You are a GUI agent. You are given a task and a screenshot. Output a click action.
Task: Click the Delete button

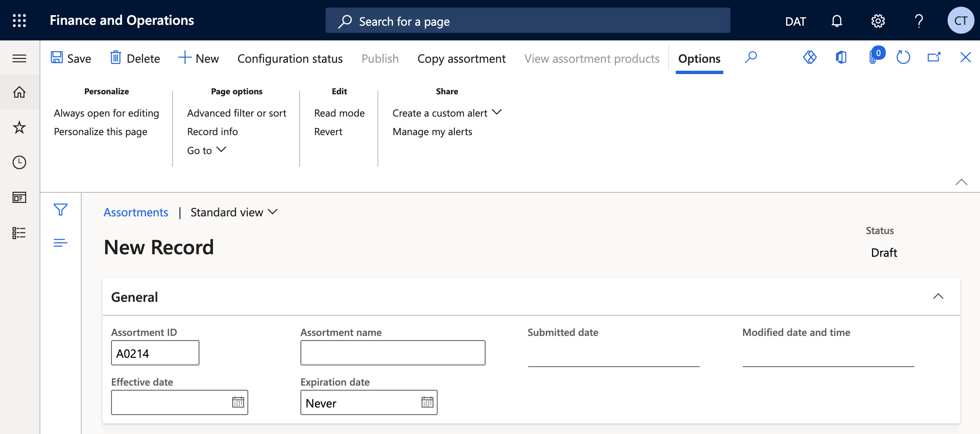click(x=135, y=58)
